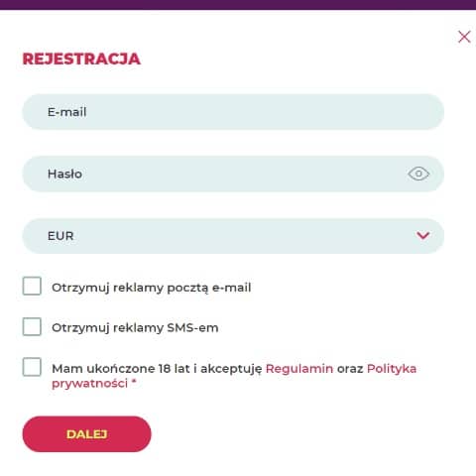Check the 18 years age confirmation box
Viewport: 476px width, 476px height.
pyautogui.click(x=32, y=367)
